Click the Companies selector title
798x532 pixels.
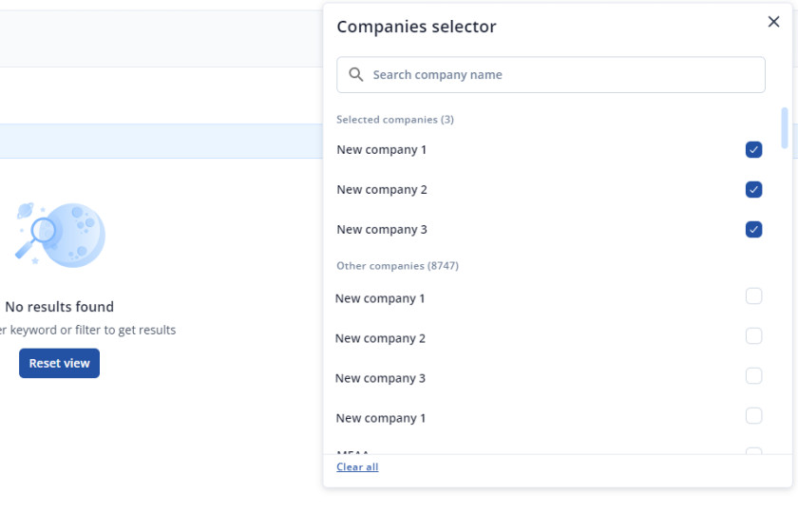click(x=416, y=27)
